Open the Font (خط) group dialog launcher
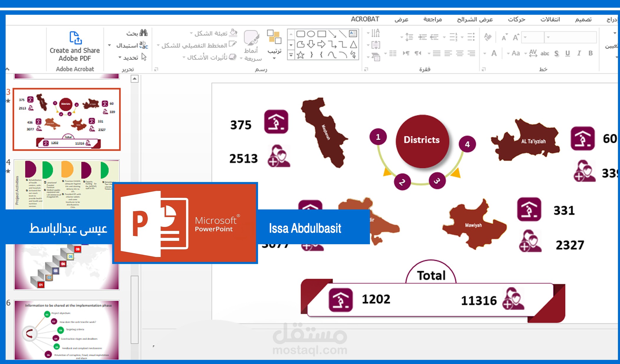620x364 pixels. point(484,69)
